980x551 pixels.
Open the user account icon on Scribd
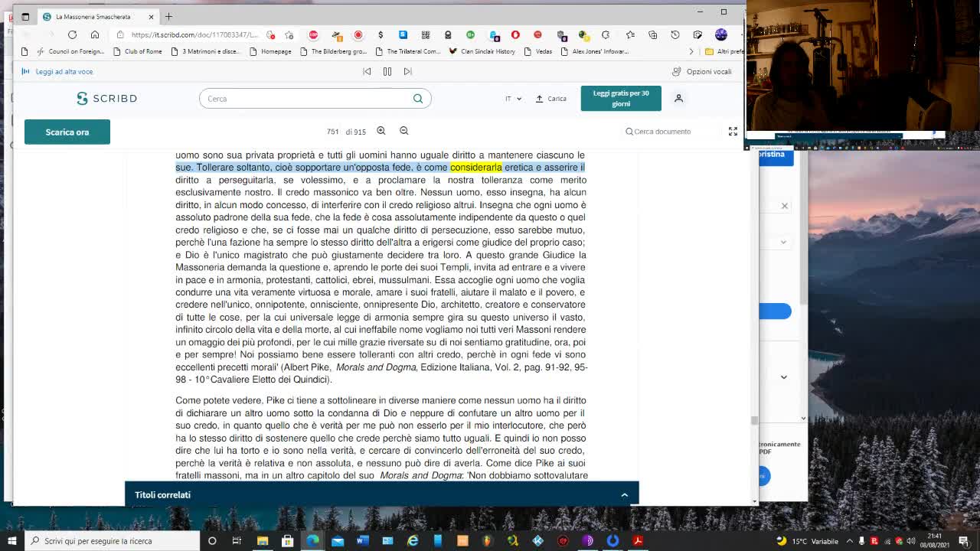(678, 98)
